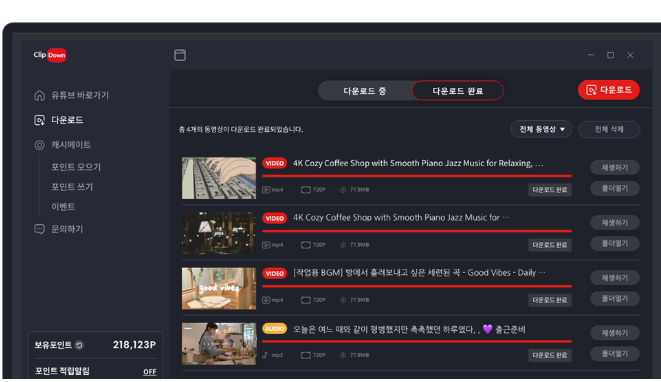Open 포인트 쓰기 submenu item
Screen dimensions: 661x382
tap(72, 187)
